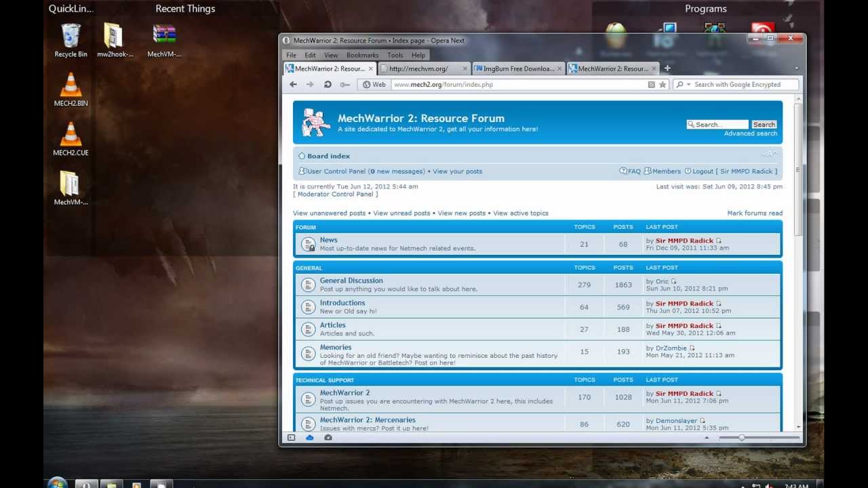Open the Help menu
Image resolution: width=868 pixels, height=488 pixels.
(418, 55)
